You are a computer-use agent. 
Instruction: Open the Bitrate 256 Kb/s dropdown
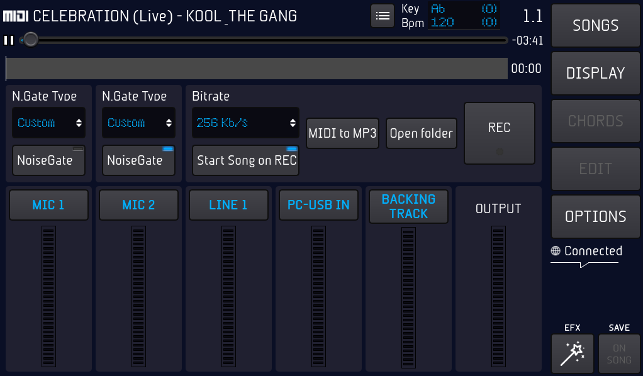[246, 122]
